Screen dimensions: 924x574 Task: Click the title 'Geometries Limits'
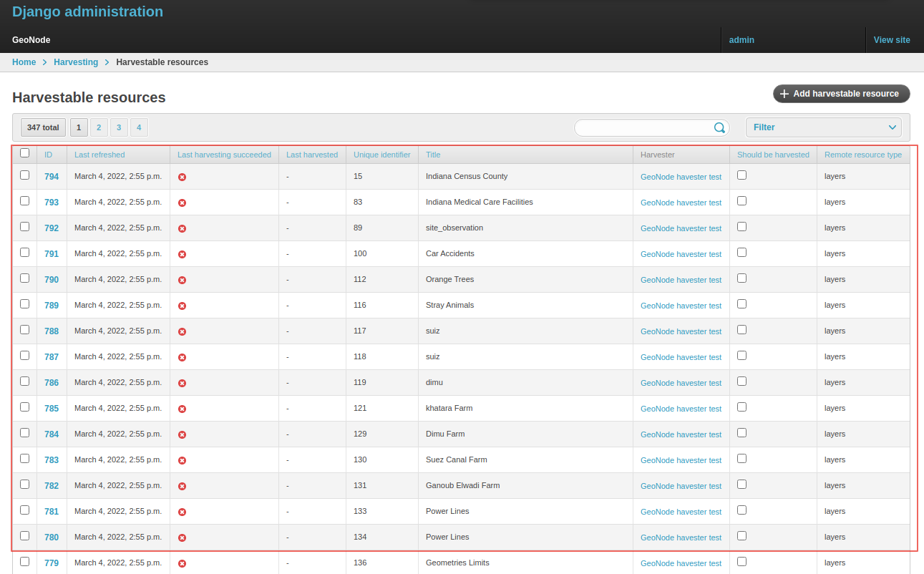click(457, 563)
